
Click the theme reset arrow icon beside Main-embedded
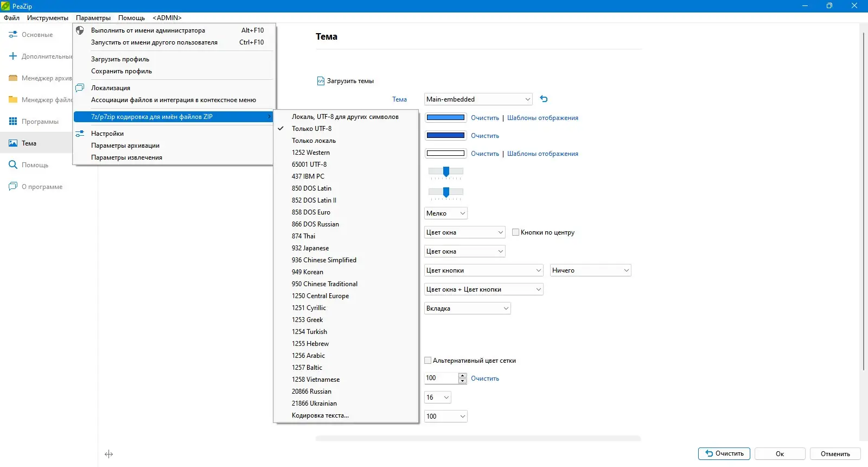(544, 99)
